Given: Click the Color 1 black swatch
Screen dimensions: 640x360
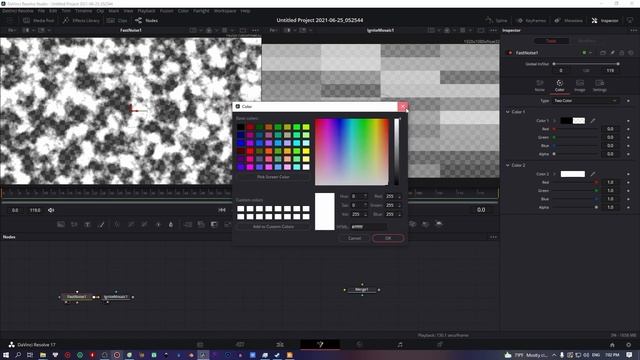Looking at the screenshot, I should click(x=567, y=120).
